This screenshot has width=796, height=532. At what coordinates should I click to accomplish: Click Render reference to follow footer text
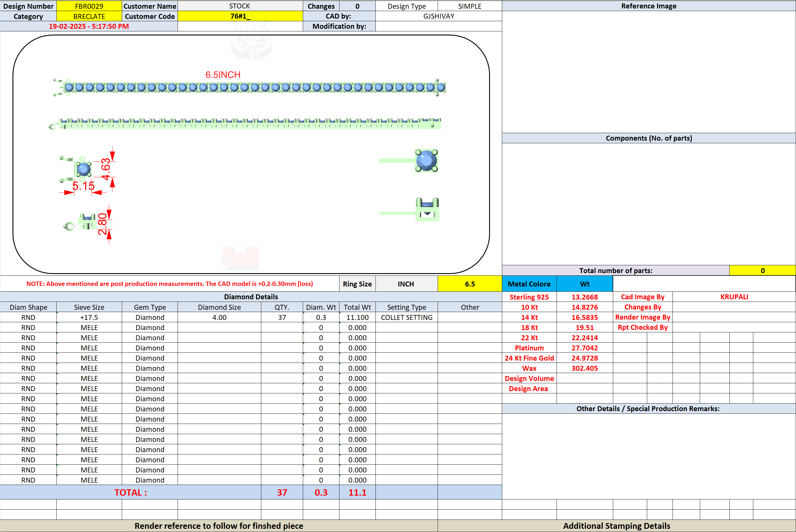(x=219, y=526)
